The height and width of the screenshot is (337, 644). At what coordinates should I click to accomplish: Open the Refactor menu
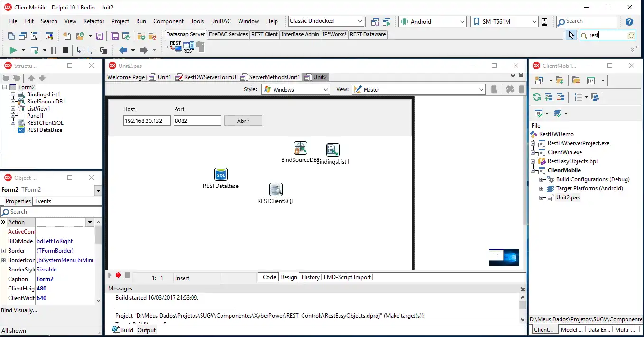click(x=94, y=21)
